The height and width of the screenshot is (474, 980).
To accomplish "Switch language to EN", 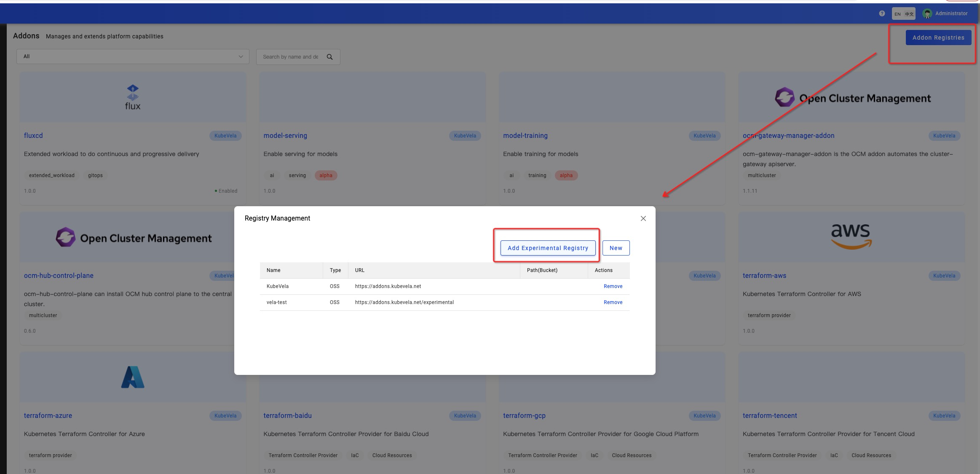I will 897,14.
